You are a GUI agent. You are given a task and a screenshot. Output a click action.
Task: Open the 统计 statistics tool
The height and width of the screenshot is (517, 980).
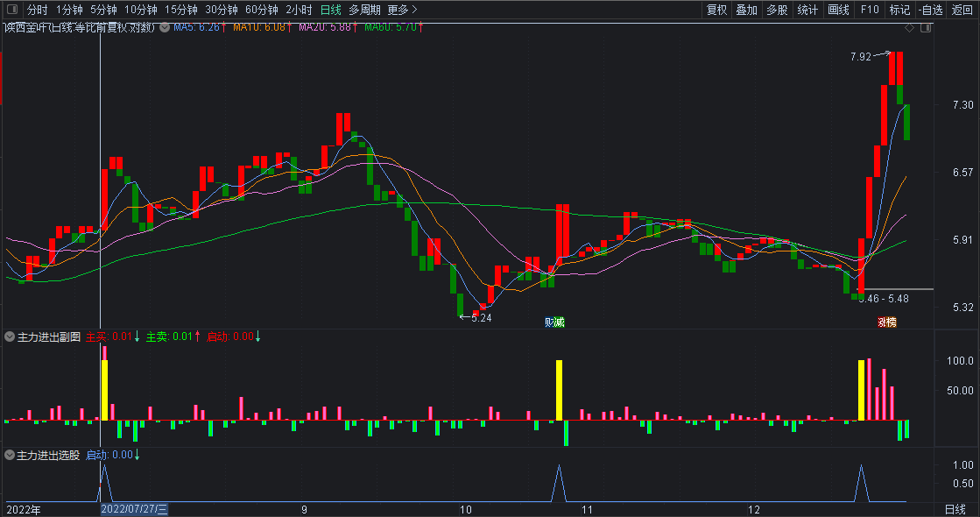click(807, 10)
